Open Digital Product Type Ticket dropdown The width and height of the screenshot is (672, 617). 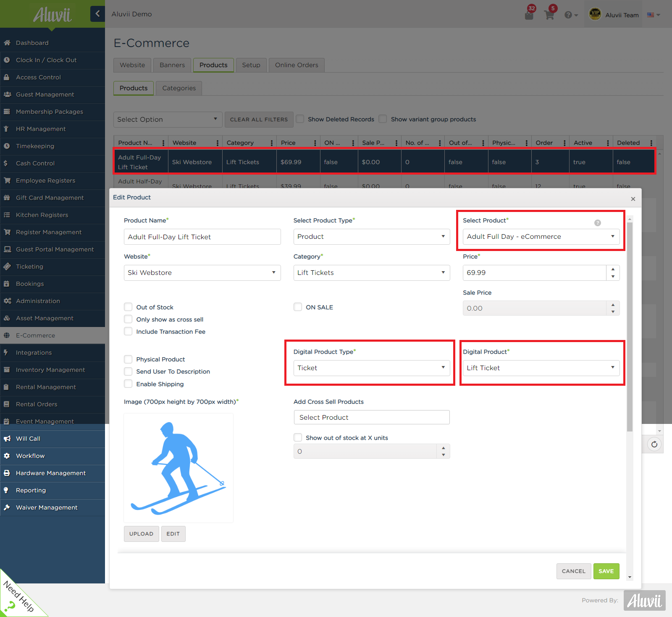pyautogui.click(x=371, y=368)
